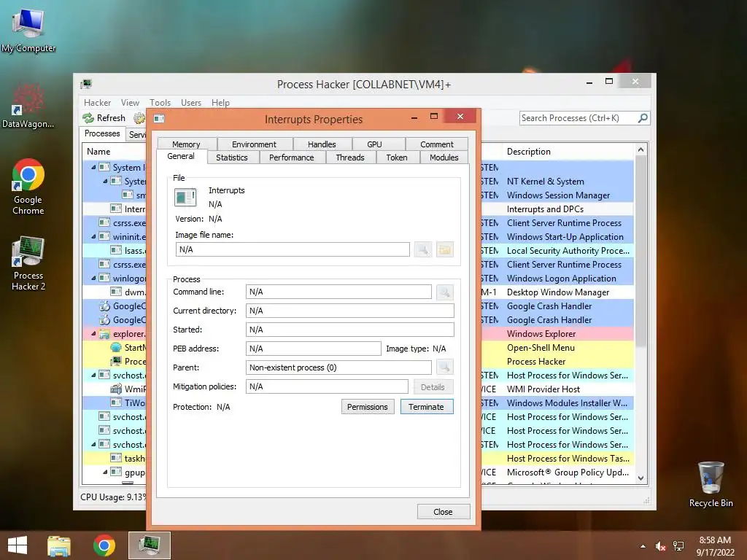Collapse the winlogon tree node

click(93, 278)
